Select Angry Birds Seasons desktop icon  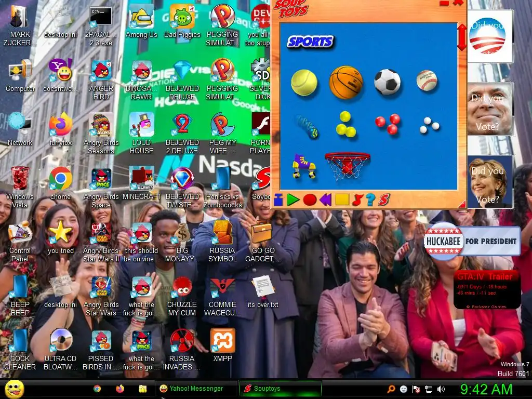101,134
